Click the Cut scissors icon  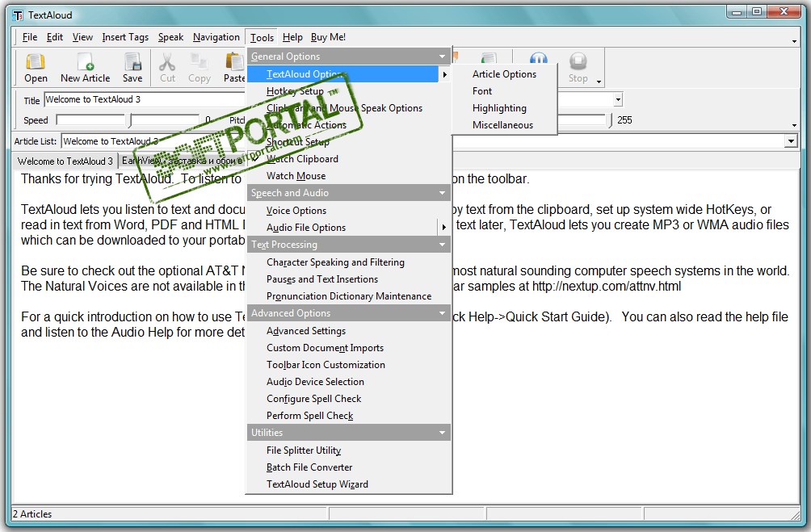tap(167, 62)
